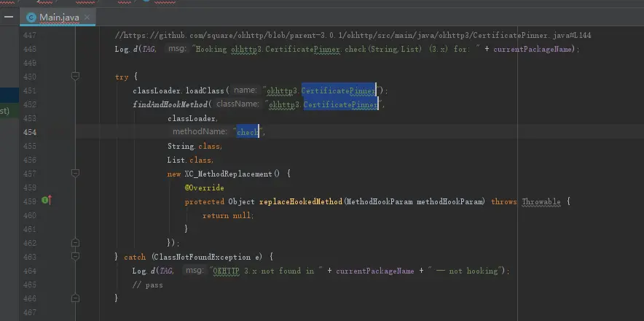Screen dimensions: 644x321
Task: Click the 'className:' parameter hint
Action: click(237, 104)
